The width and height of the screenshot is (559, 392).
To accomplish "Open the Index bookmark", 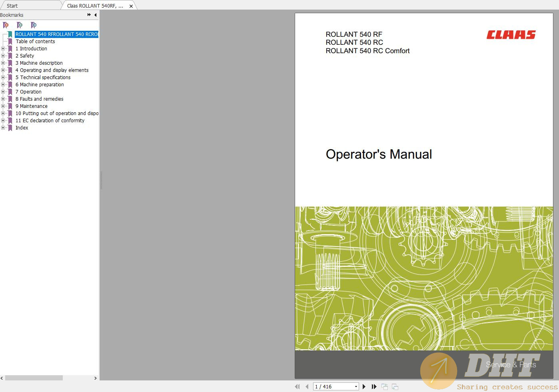I will point(22,128).
